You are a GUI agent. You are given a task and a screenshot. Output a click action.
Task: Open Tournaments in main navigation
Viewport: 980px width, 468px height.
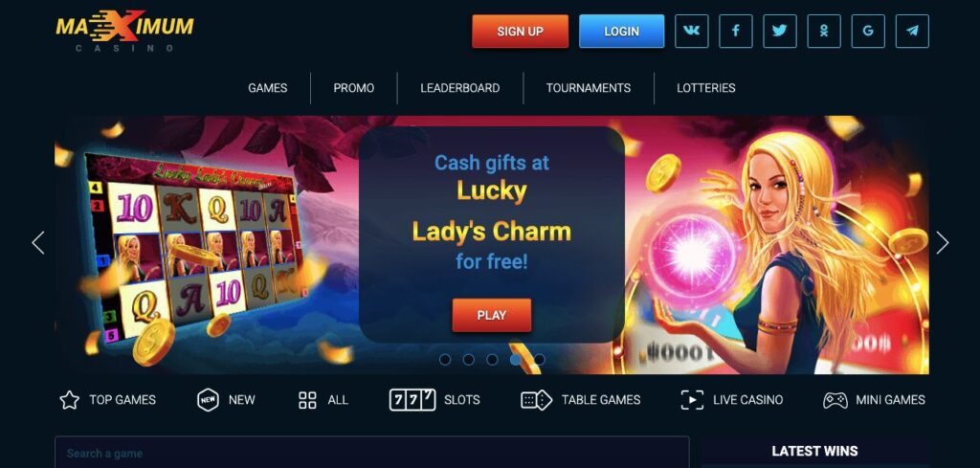click(x=589, y=88)
